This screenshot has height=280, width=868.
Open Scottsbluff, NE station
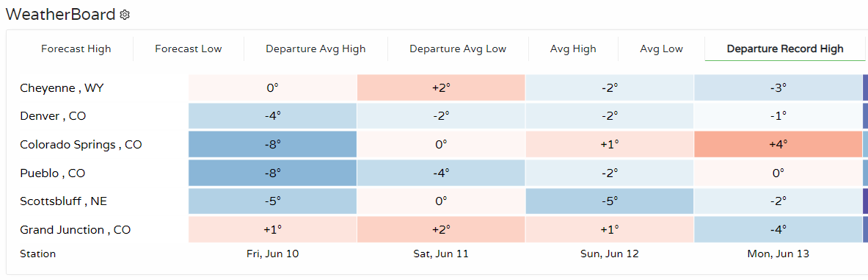coord(64,201)
